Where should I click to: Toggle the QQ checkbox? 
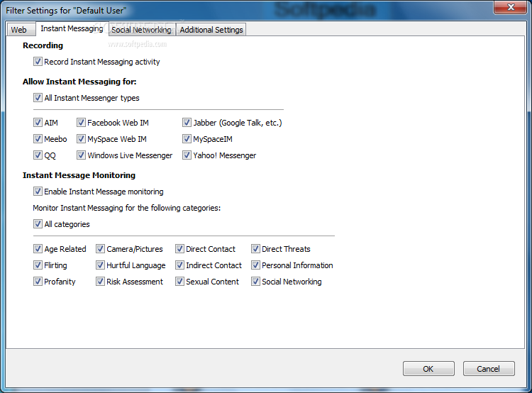tap(38, 155)
